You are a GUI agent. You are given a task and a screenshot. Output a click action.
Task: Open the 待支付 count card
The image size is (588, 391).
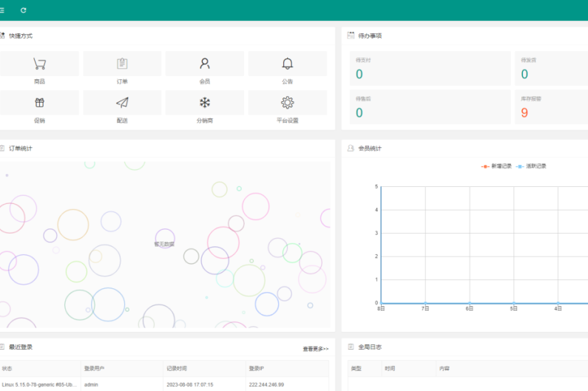430,68
